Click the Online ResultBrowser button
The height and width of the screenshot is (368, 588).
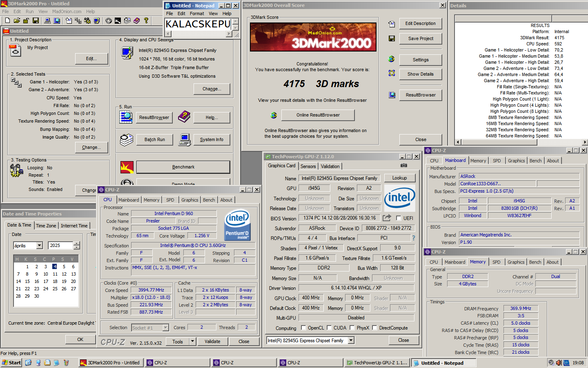tap(318, 115)
